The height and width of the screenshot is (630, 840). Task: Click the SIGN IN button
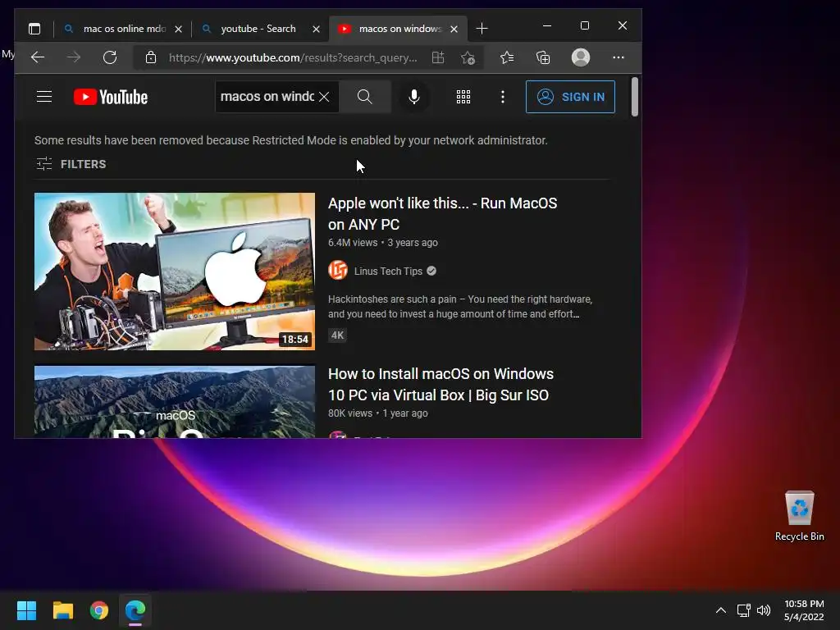point(571,97)
